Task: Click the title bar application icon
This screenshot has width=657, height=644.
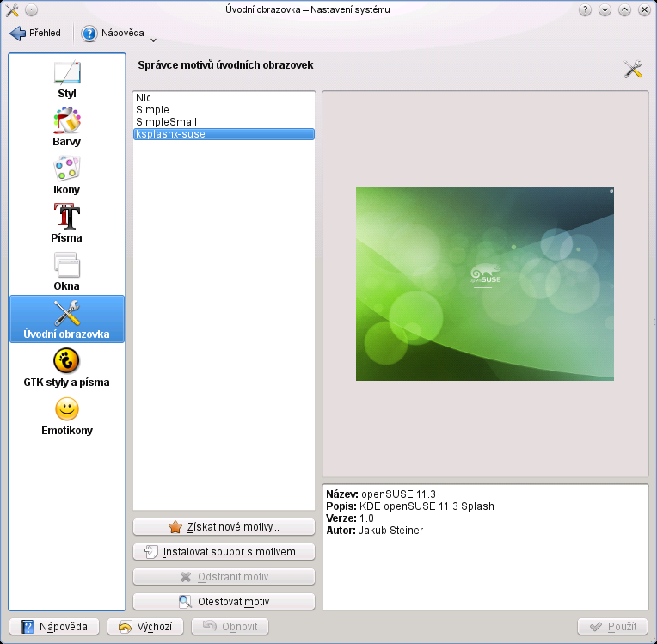Action: click(x=12, y=9)
